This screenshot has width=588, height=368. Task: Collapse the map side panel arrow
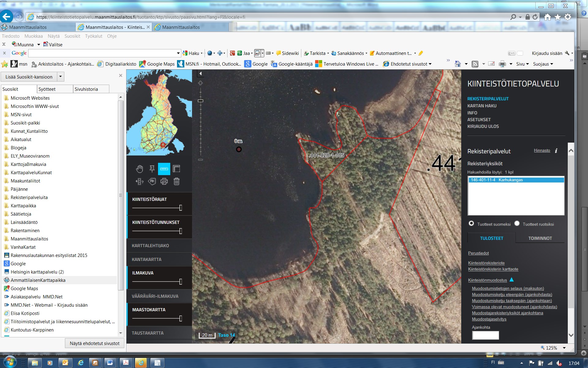[201, 74]
